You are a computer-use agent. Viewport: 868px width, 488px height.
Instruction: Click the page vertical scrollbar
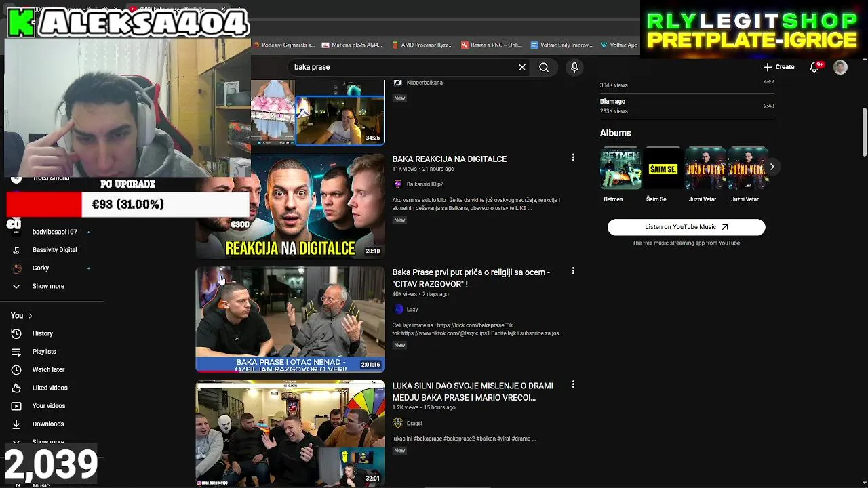click(x=864, y=132)
